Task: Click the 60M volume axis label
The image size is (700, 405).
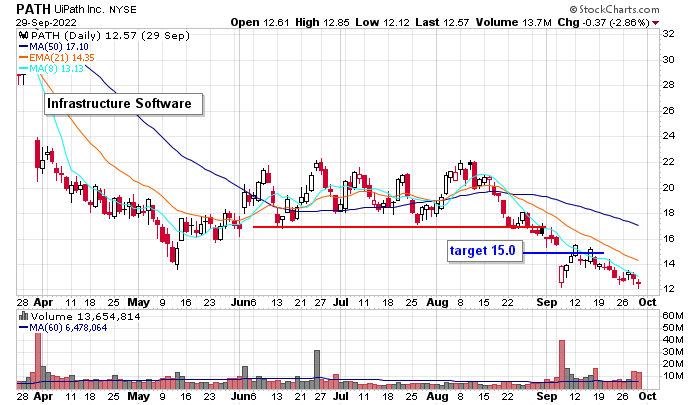Action: (673, 316)
